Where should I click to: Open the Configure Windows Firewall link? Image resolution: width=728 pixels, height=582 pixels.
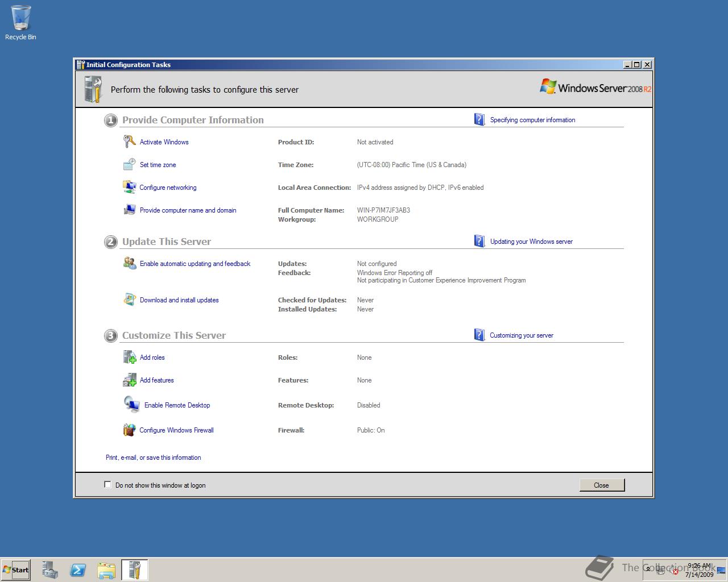tap(176, 430)
